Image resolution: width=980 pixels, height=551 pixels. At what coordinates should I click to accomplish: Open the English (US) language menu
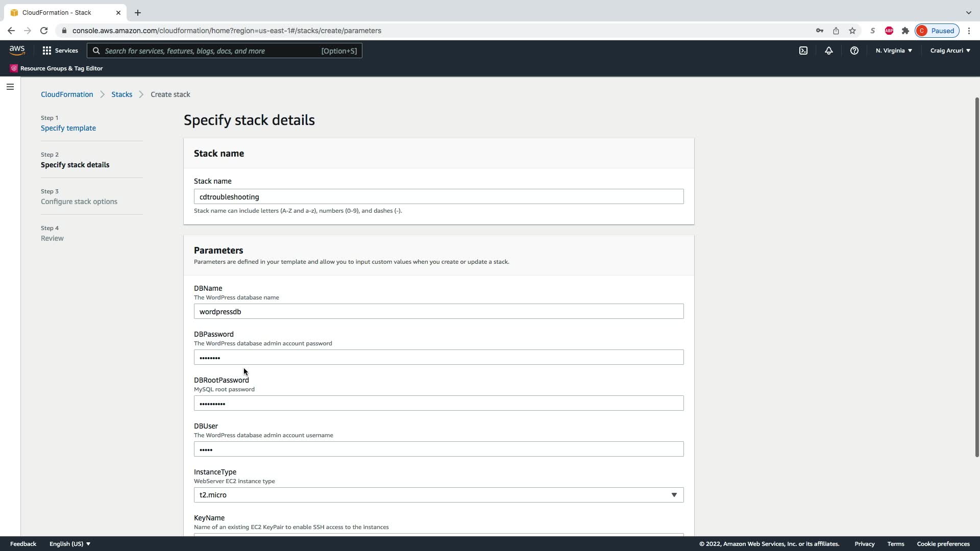tap(69, 544)
